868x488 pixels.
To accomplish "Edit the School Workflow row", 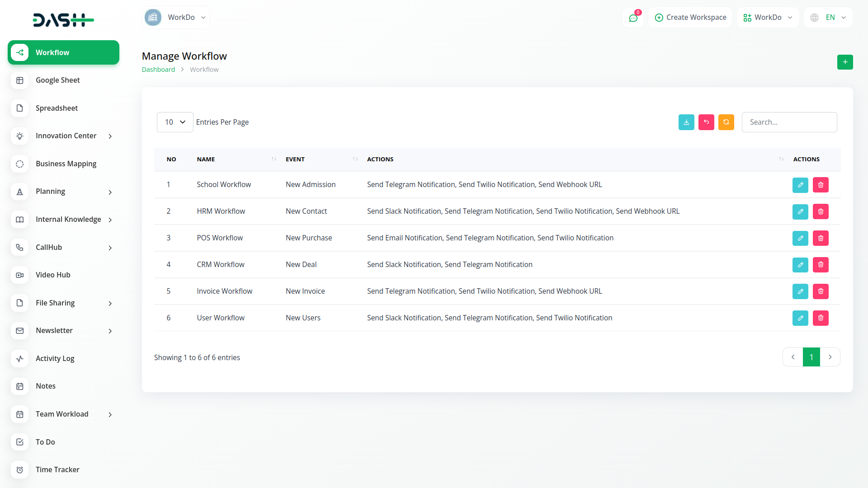I will click(x=800, y=185).
